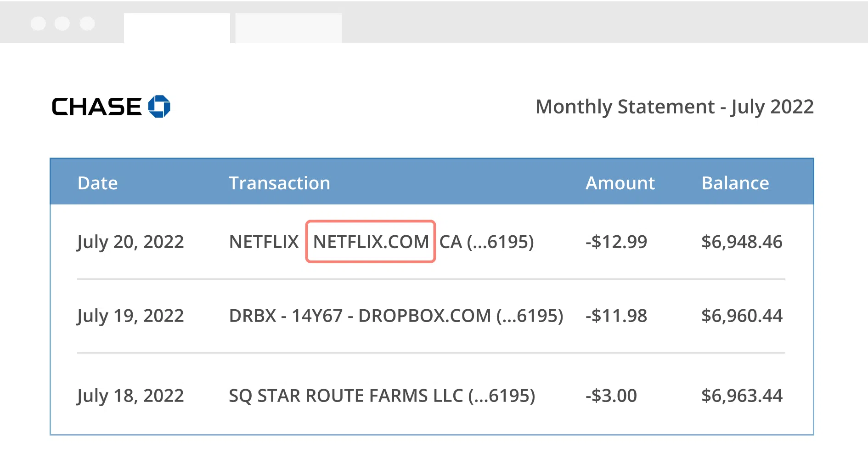Click the Amount column header
The image size is (868, 476).
click(620, 183)
